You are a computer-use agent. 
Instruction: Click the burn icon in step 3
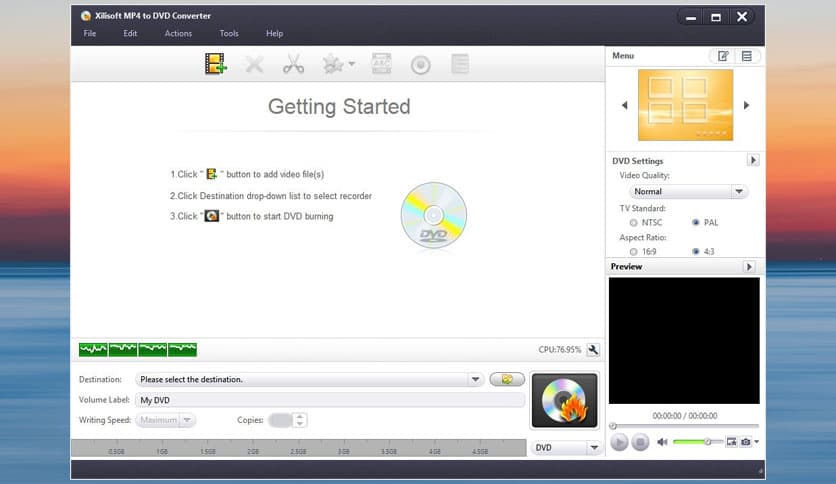212,216
